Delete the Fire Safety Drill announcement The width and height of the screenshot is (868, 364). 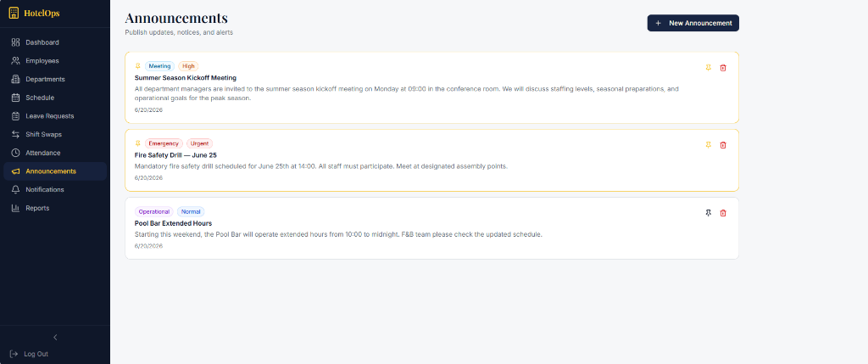pyautogui.click(x=722, y=145)
